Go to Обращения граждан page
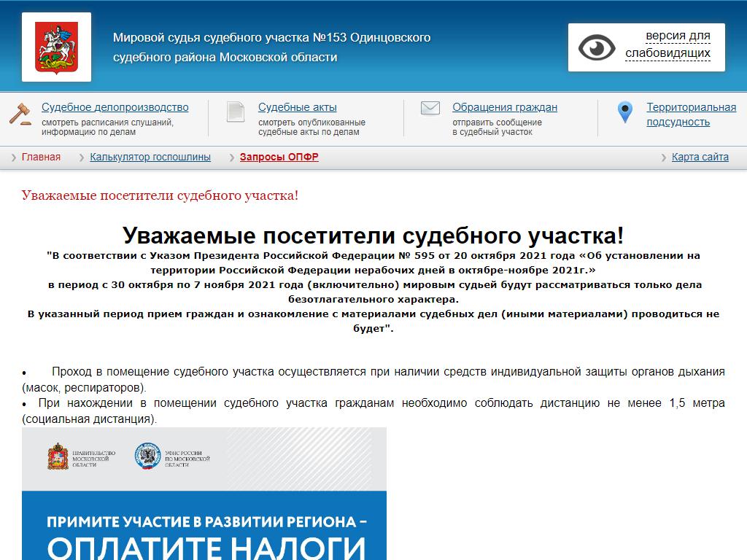 click(504, 107)
